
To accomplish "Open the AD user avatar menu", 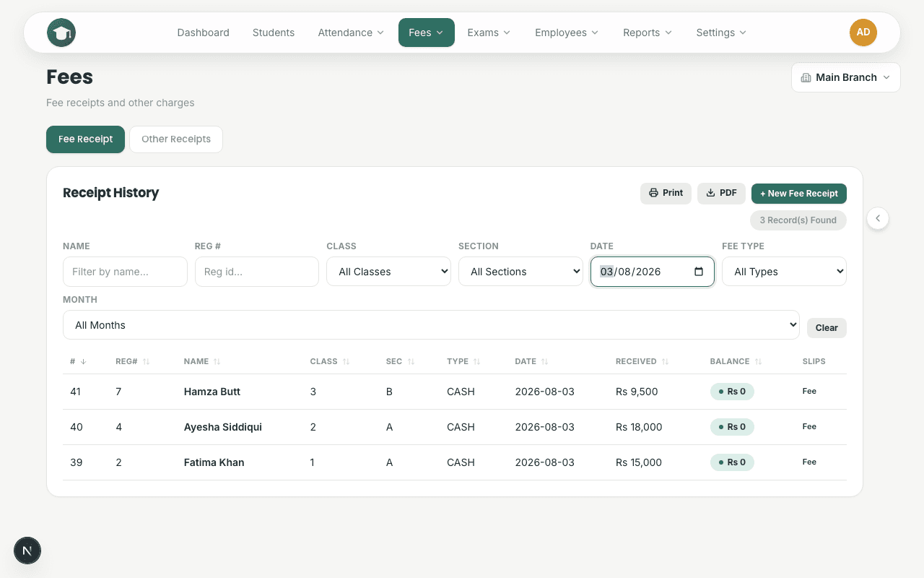I will pos(863,33).
